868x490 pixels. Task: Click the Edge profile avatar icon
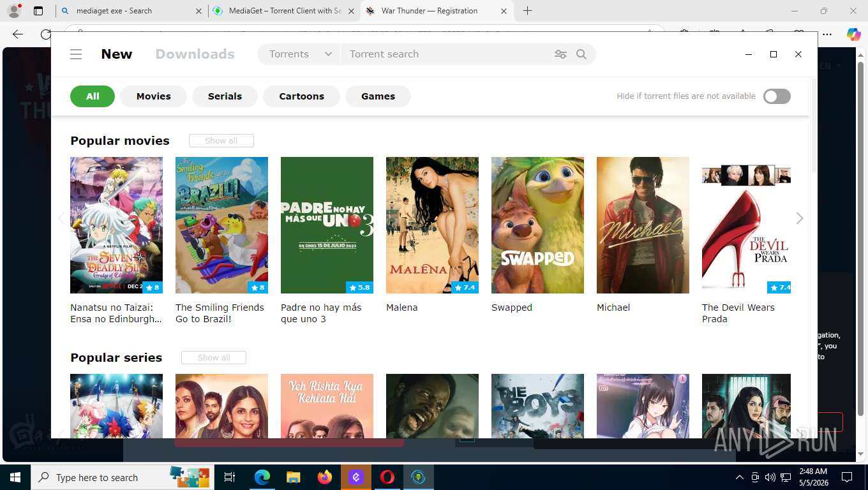[13, 11]
